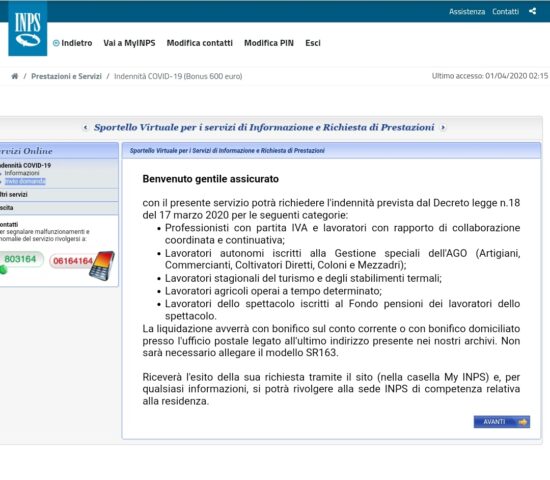The height and width of the screenshot is (480, 550).
Task: Click the Benvenuto gentile assicurato heading
Action: 210,179
